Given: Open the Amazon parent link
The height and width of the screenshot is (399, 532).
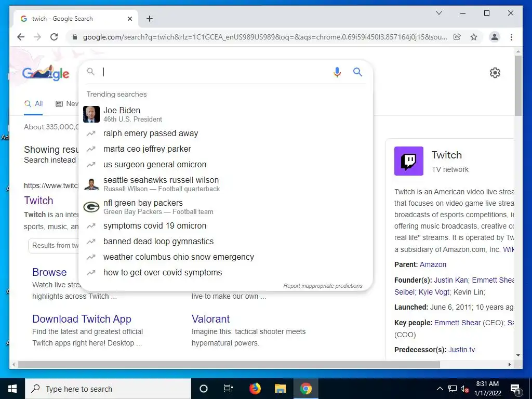Looking at the screenshot, I should (433, 264).
